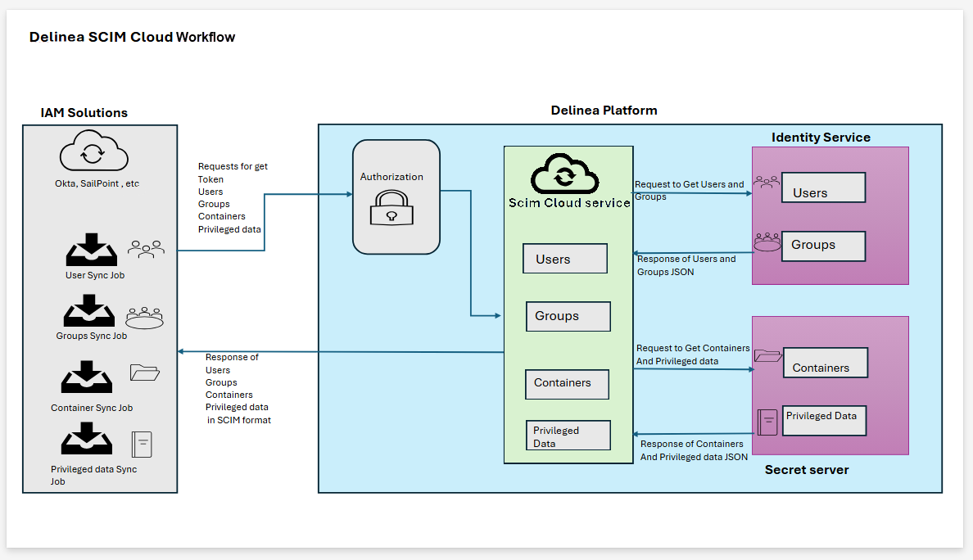Select the Groups box in Scim Cloud service

point(568,316)
